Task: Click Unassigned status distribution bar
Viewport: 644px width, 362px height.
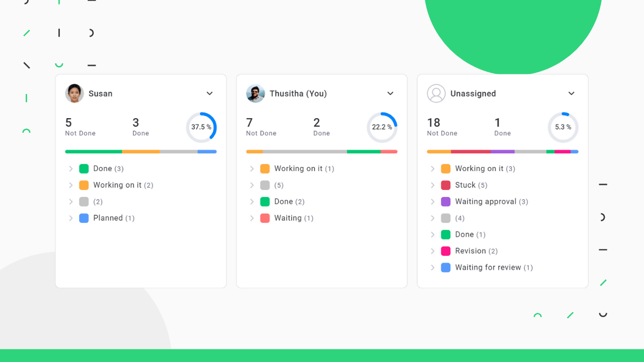Action: [x=503, y=151]
